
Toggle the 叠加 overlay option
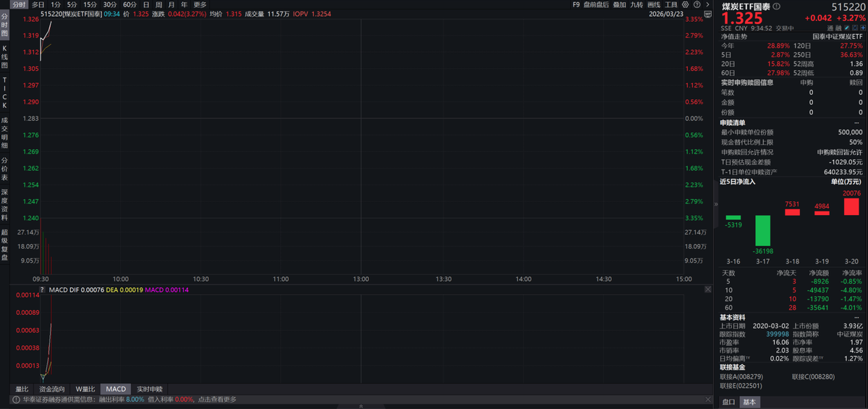(x=619, y=4)
